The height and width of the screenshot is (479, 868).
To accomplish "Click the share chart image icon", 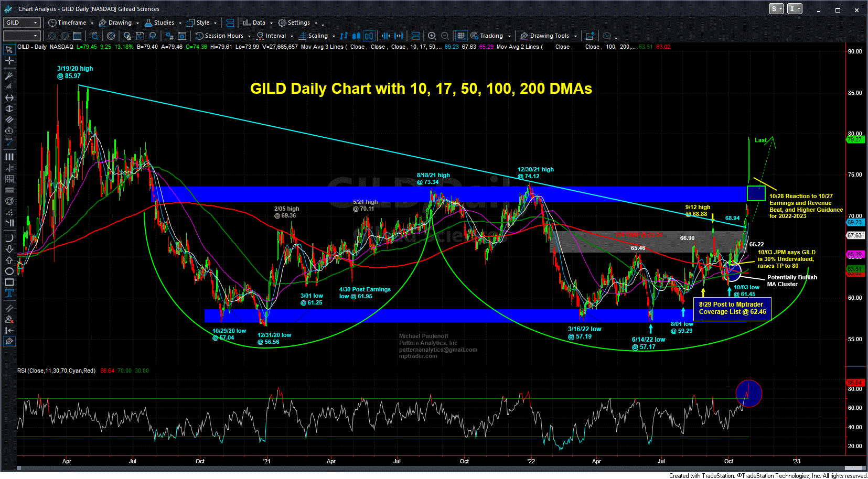I will [590, 36].
